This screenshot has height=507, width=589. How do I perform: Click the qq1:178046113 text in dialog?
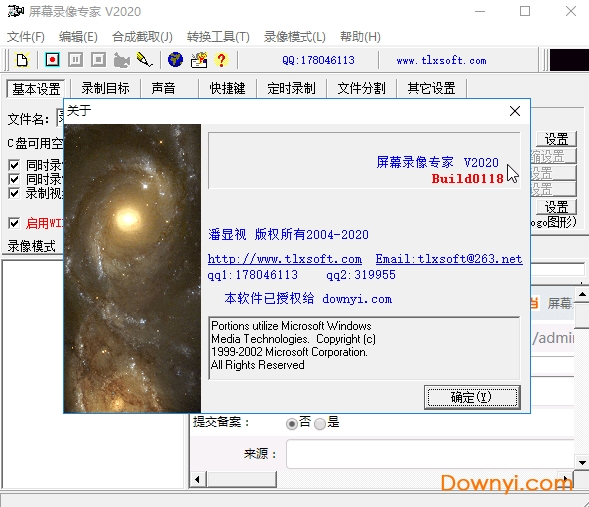pyautogui.click(x=252, y=275)
